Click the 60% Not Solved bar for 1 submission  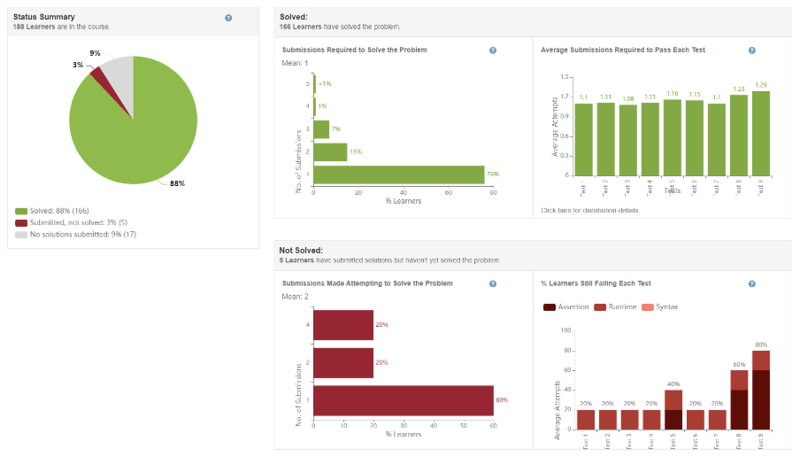click(404, 401)
